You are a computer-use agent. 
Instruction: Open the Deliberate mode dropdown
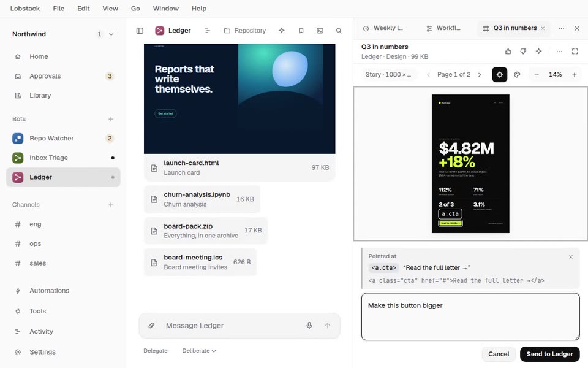[199, 351]
